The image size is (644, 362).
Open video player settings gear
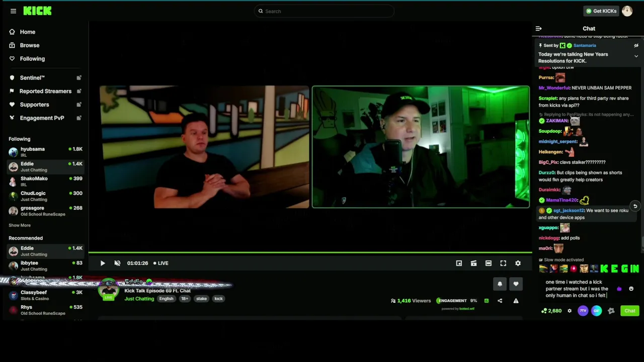point(518,263)
